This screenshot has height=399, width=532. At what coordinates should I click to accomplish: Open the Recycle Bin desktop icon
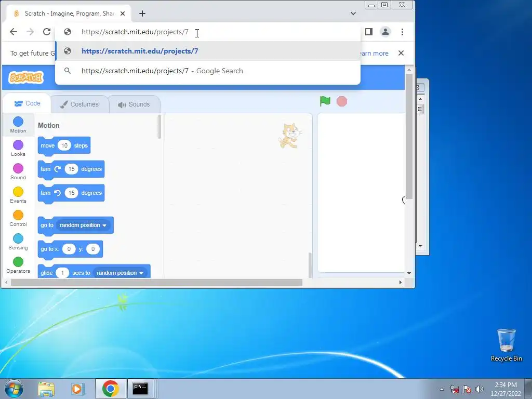[506, 345]
